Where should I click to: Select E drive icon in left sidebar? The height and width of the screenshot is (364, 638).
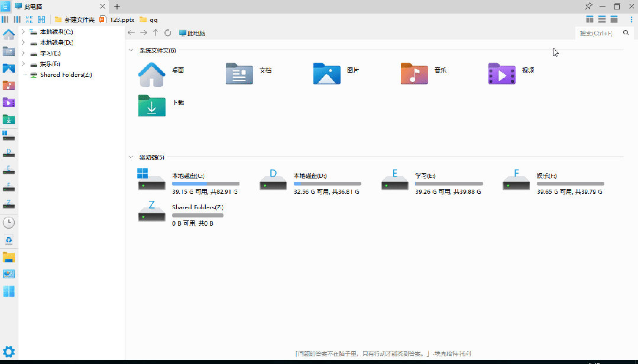pyautogui.click(x=8, y=170)
